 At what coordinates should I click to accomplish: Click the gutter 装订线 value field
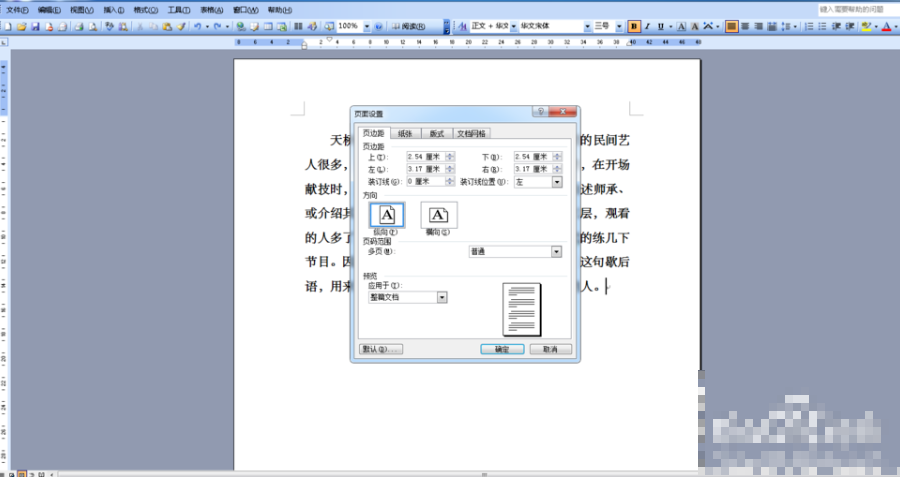(x=425, y=182)
